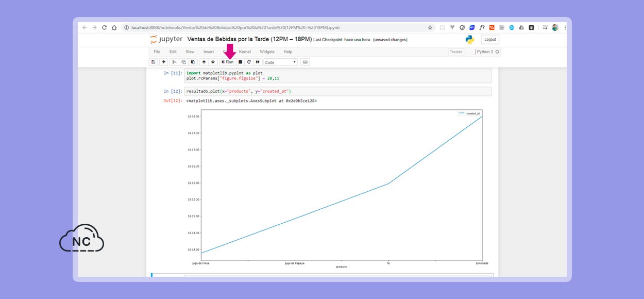Viewport: 644px width, 299px height.
Task: Click the Python logo near Logout
Action: coord(470,39)
